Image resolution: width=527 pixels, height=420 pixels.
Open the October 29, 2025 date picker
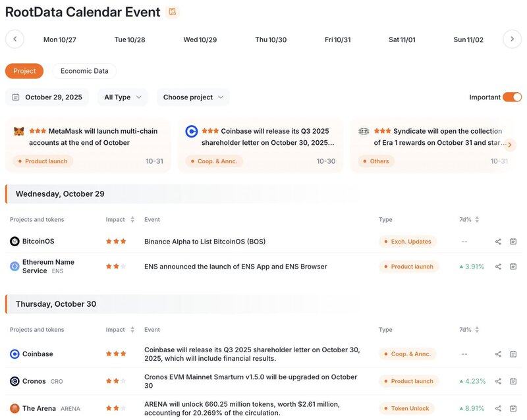[x=47, y=97]
